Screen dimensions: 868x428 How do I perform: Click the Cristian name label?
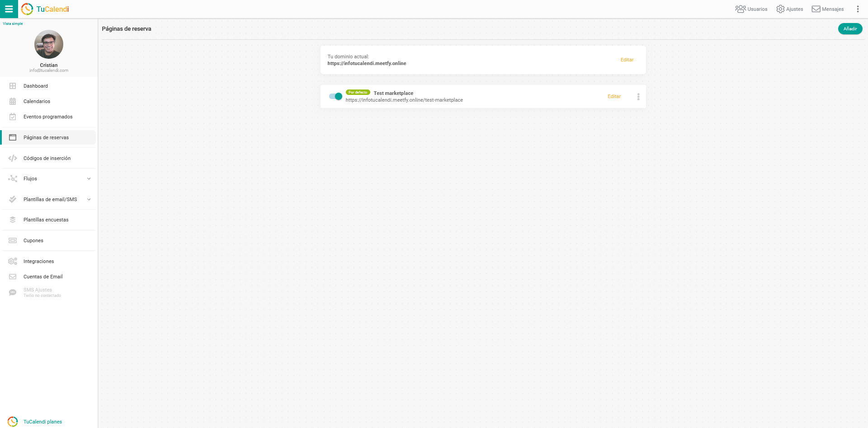pyautogui.click(x=49, y=65)
